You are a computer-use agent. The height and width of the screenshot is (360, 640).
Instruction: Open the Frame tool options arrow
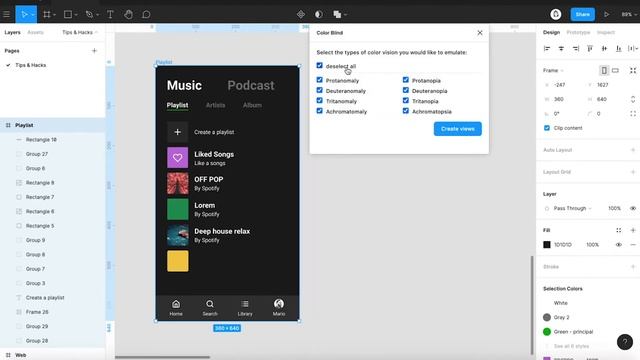pos(54,15)
